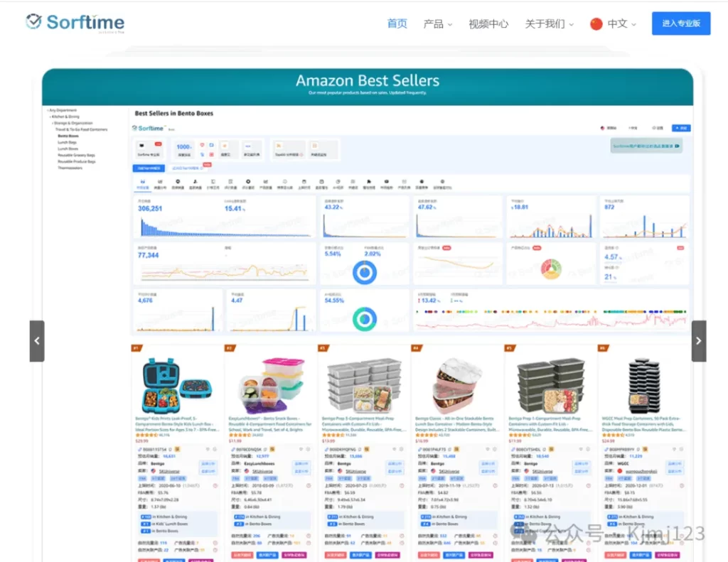Viewport: 728px width, 562px height.
Task: Open the #4 pink stackable bento box image
Action: click(458, 384)
